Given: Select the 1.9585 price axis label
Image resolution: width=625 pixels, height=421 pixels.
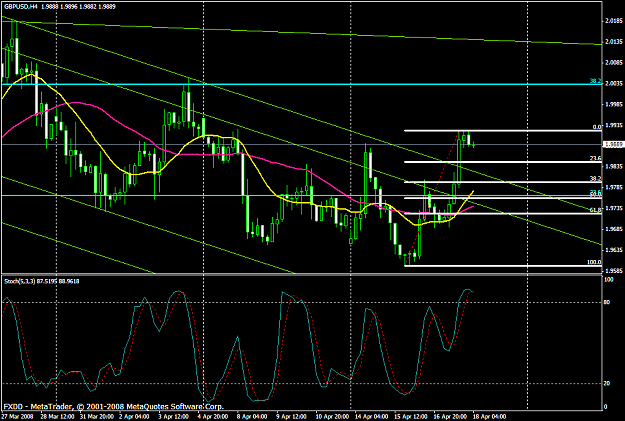Looking at the screenshot, I should [x=614, y=271].
